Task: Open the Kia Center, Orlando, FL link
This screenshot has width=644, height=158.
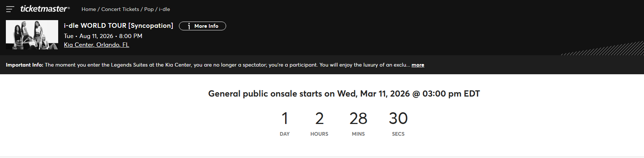Action: coord(96,45)
